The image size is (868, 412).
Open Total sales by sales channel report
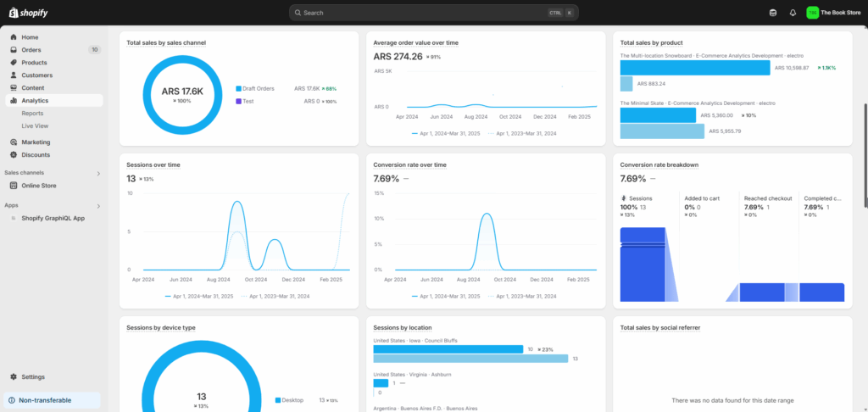point(166,42)
